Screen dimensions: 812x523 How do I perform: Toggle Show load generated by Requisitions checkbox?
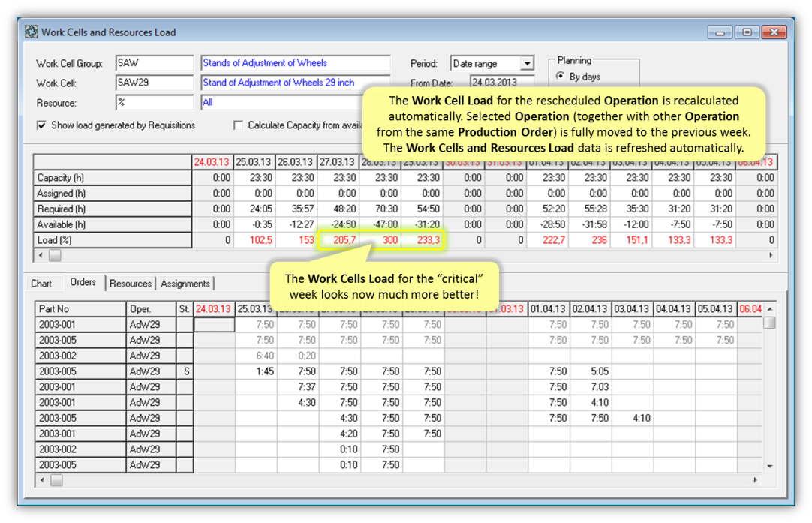(41, 125)
